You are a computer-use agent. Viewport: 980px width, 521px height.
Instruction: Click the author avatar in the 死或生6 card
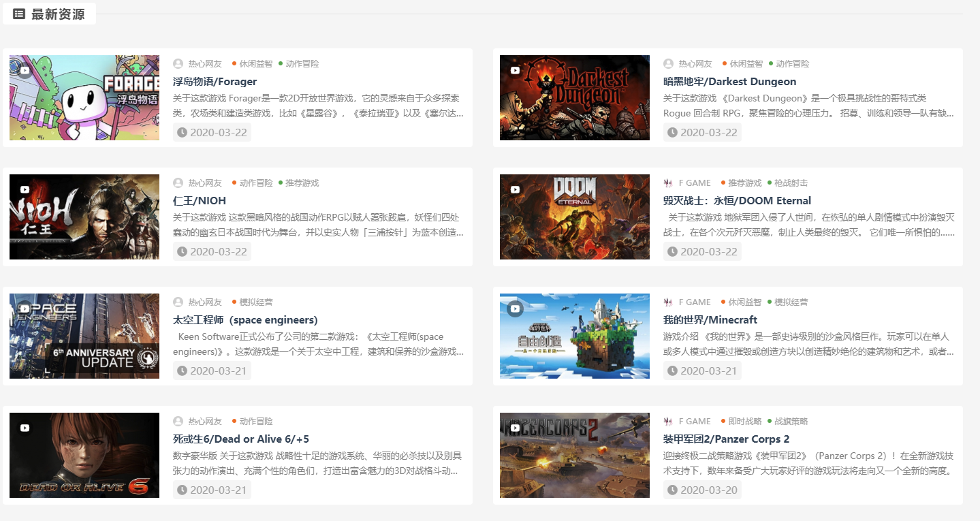pos(178,422)
